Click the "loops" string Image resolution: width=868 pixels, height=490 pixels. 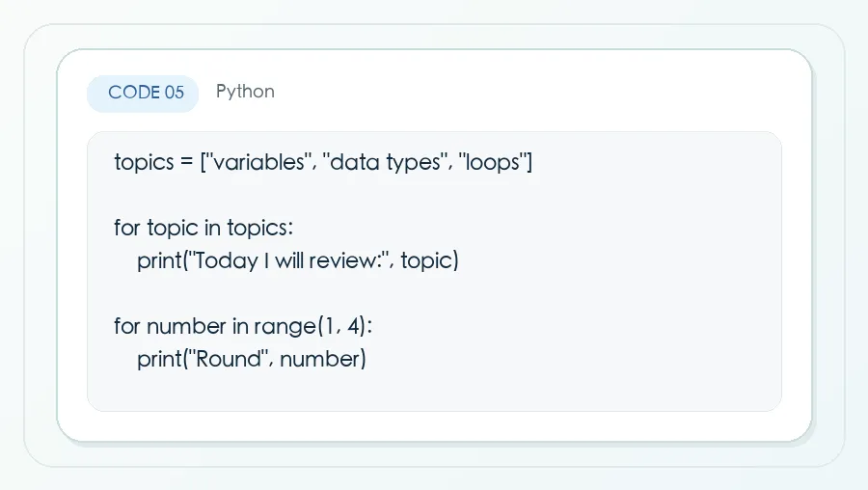click(x=492, y=162)
